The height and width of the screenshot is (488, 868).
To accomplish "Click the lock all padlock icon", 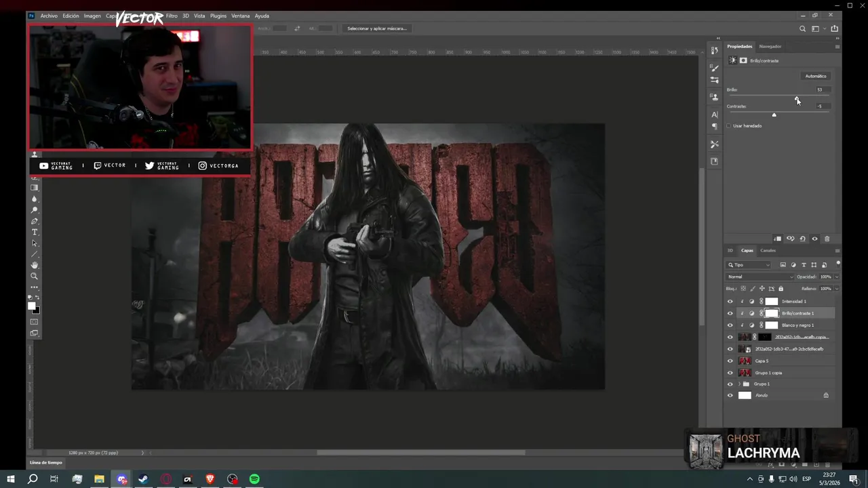I will point(781,289).
